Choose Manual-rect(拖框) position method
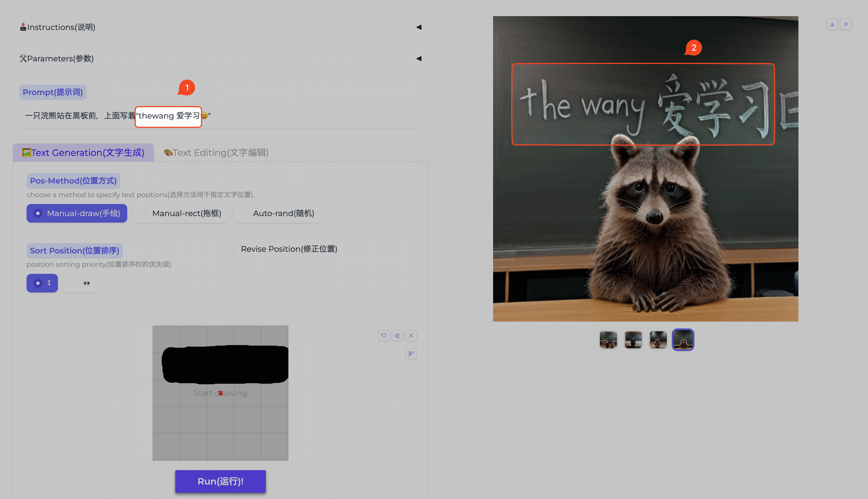The width and height of the screenshot is (868, 499). click(x=180, y=213)
